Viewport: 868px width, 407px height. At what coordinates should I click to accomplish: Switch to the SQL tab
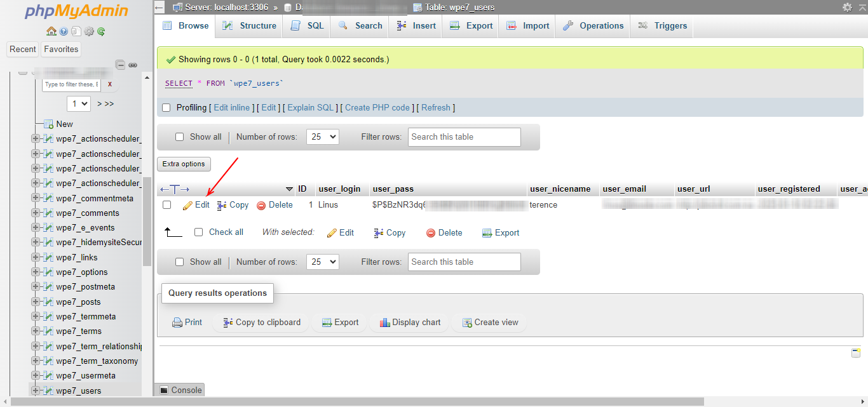(308, 26)
